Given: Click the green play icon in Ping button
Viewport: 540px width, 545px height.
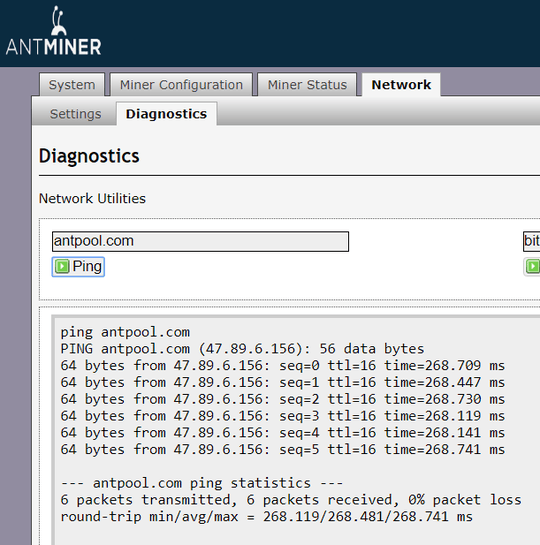Looking at the screenshot, I should [62, 267].
